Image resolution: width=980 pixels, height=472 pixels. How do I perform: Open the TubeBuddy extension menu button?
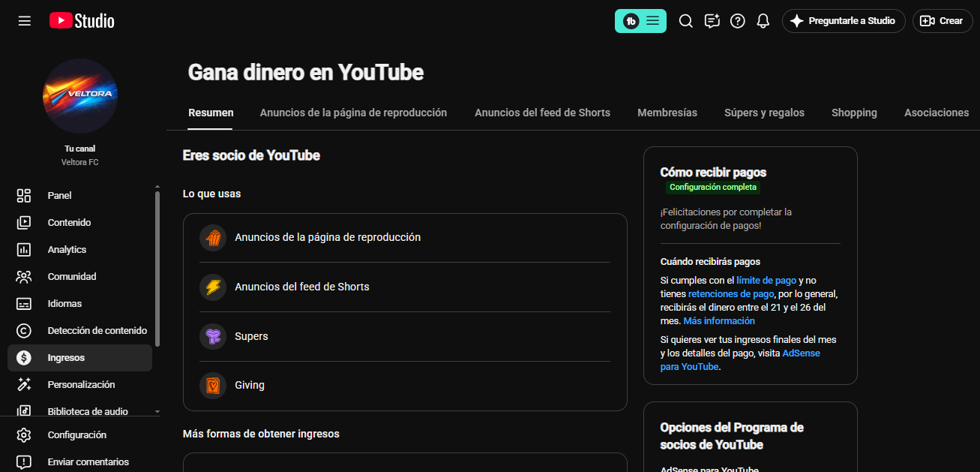pos(640,21)
